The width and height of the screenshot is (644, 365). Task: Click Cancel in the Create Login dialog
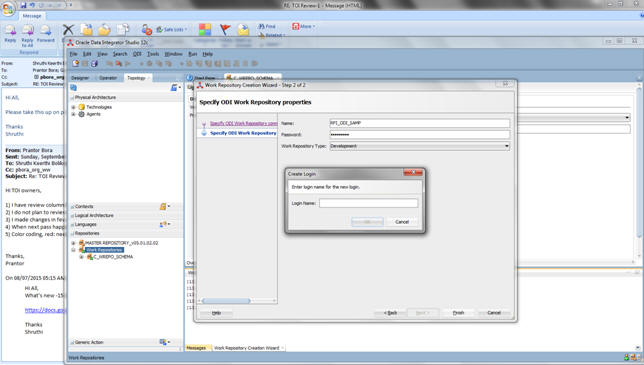[x=402, y=222]
